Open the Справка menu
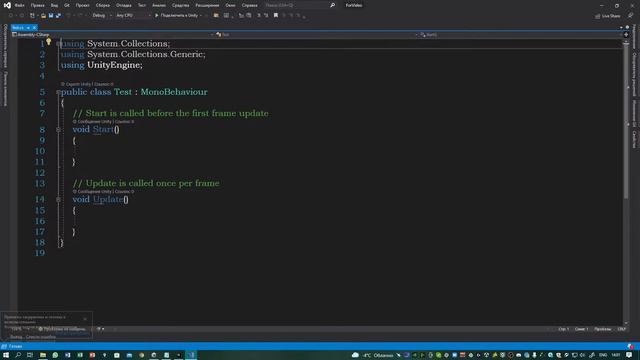This screenshot has width=640, height=360. 249,5
